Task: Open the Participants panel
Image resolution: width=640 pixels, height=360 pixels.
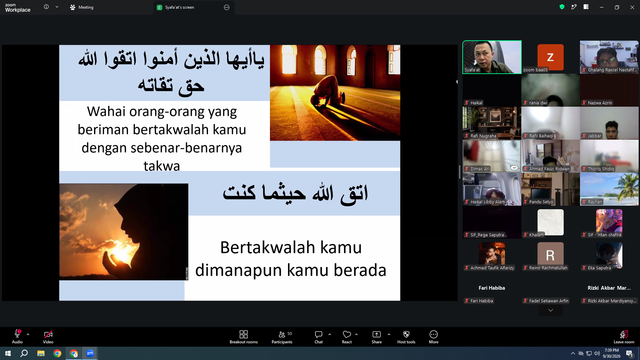Action: pos(282,337)
